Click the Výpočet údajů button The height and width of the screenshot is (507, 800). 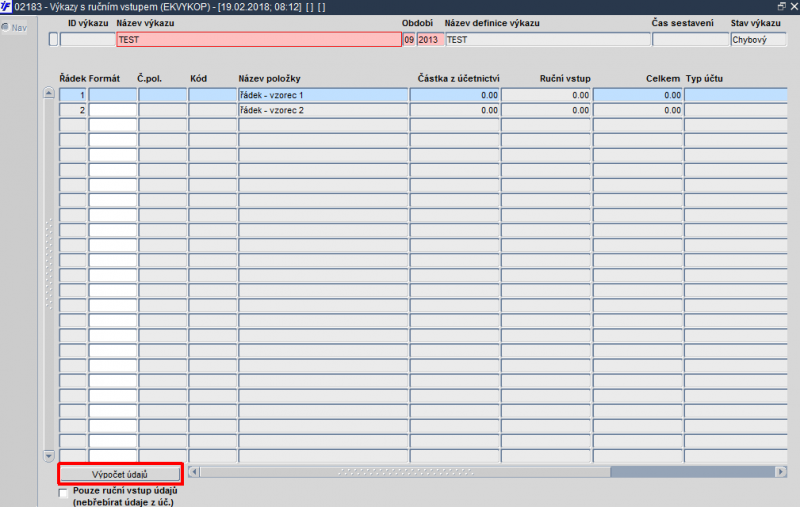click(120, 474)
